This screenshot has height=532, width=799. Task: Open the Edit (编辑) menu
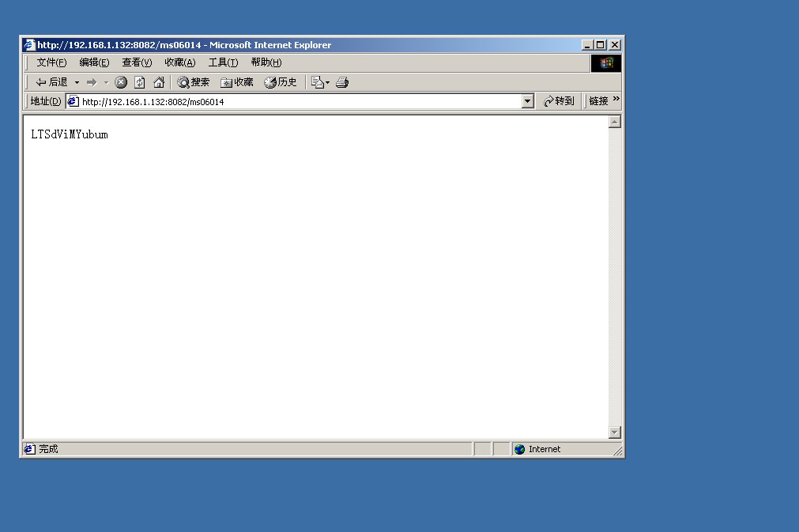pos(94,62)
